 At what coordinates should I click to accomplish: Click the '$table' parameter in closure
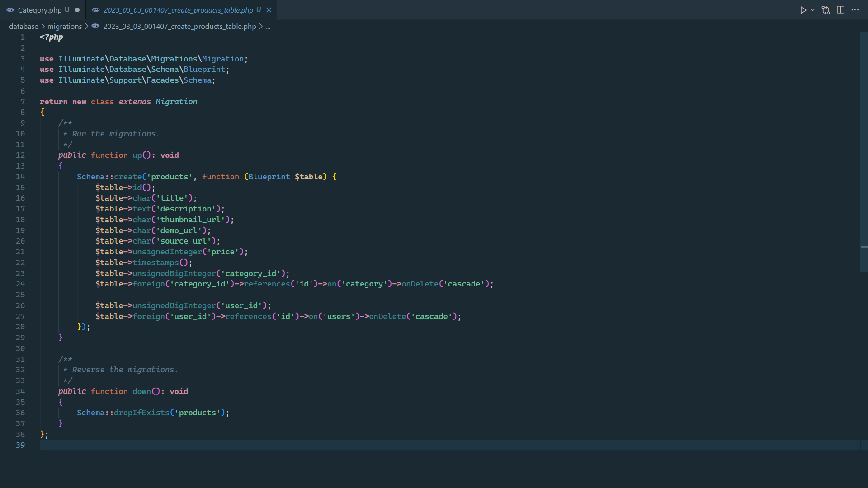point(308,177)
